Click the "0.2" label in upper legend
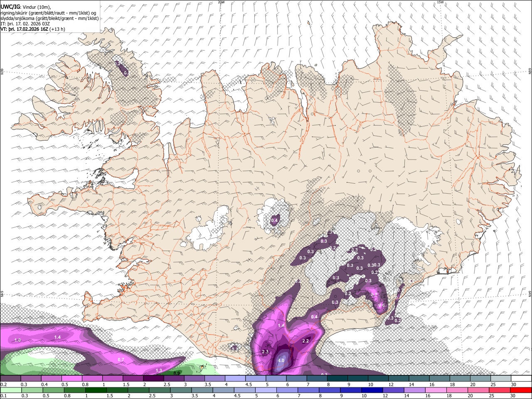The width and height of the screenshot is (532, 399). (x=3, y=384)
